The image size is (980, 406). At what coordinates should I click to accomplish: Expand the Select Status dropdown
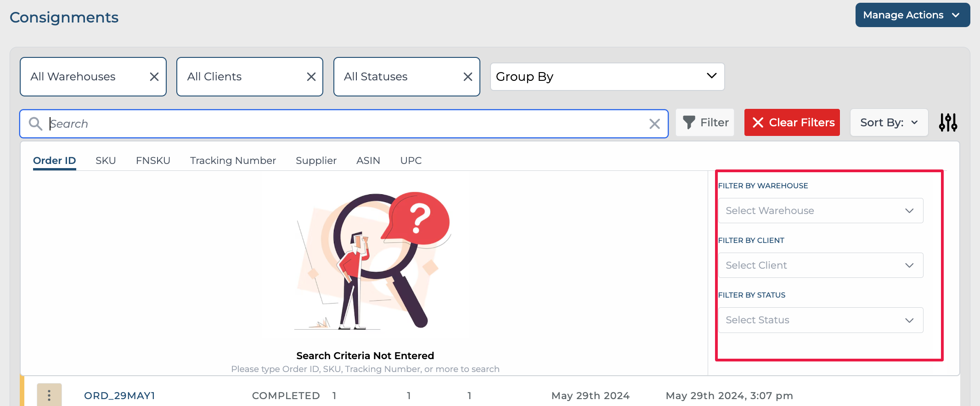click(x=820, y=320)
